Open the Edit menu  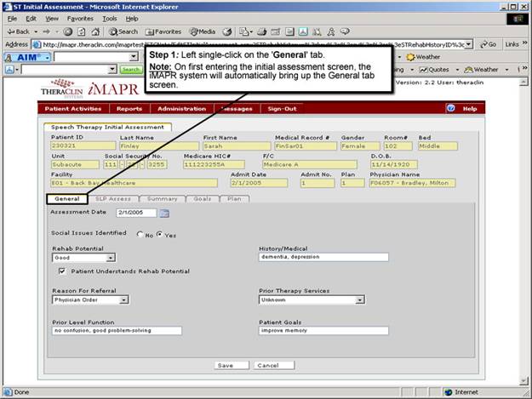(x=31, y=19)
